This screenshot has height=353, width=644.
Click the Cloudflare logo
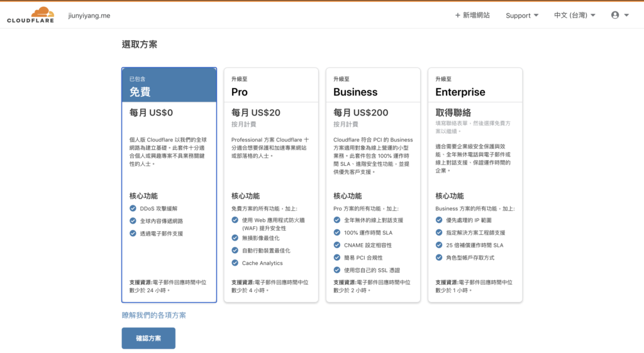tap(30, 15)
